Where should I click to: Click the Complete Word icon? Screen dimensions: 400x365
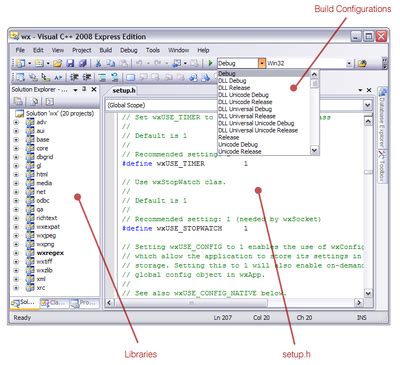(x=58, y=77)
